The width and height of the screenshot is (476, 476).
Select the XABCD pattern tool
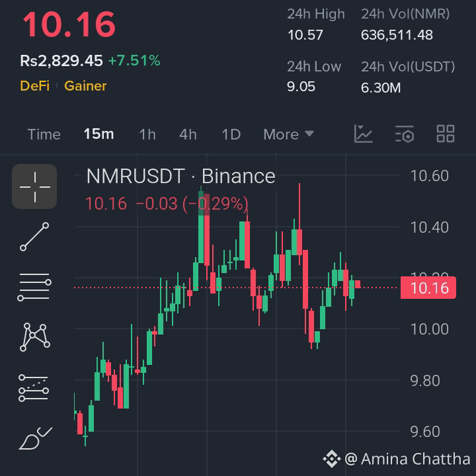[x=34, y=337]
